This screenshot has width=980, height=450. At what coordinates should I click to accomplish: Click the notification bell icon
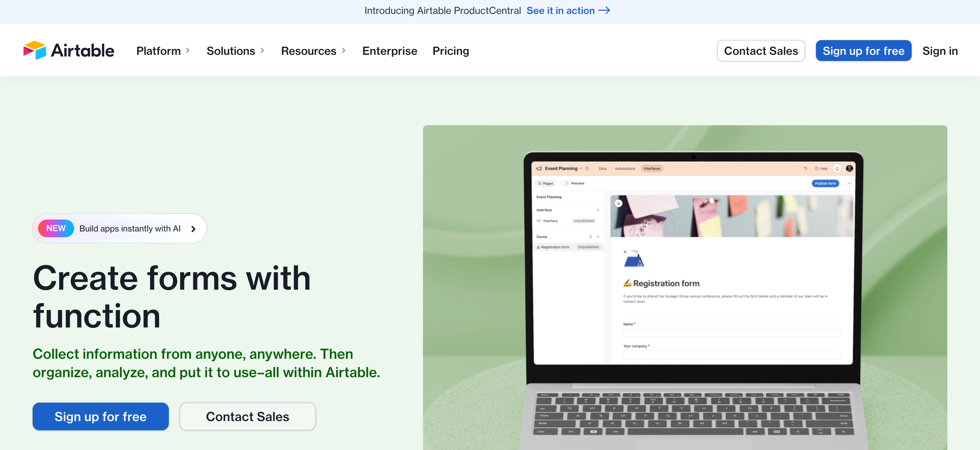[837, 168]
